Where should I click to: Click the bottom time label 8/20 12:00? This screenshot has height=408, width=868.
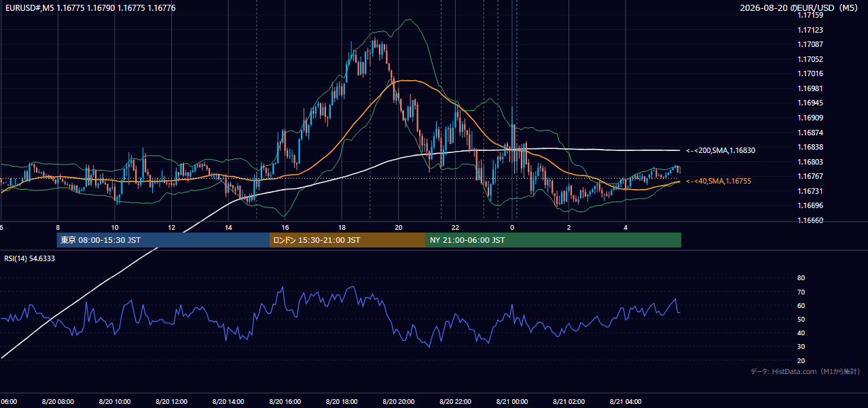[171, 402]
